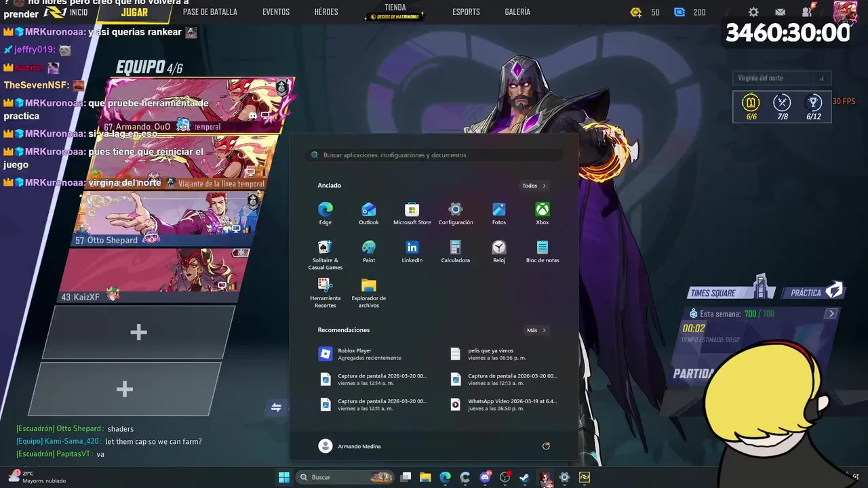
Task: Open the HÉROES tab
Action: (326, 12)
